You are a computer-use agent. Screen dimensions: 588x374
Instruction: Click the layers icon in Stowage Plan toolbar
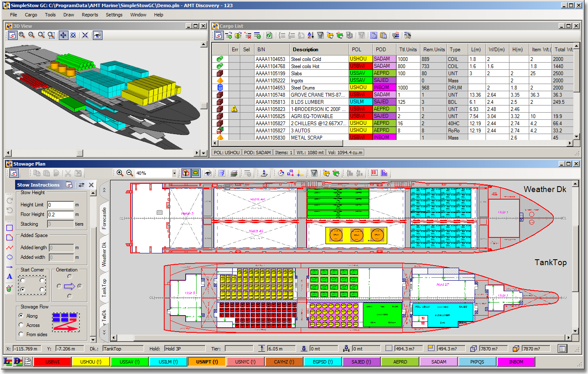pyautogui.click(x=234, y=173)
